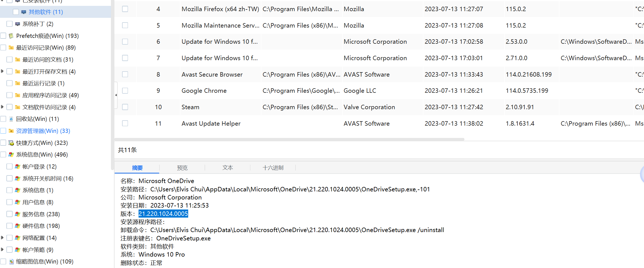Click the flag icon beside 硬件信息 (198)

pos(18,226)
